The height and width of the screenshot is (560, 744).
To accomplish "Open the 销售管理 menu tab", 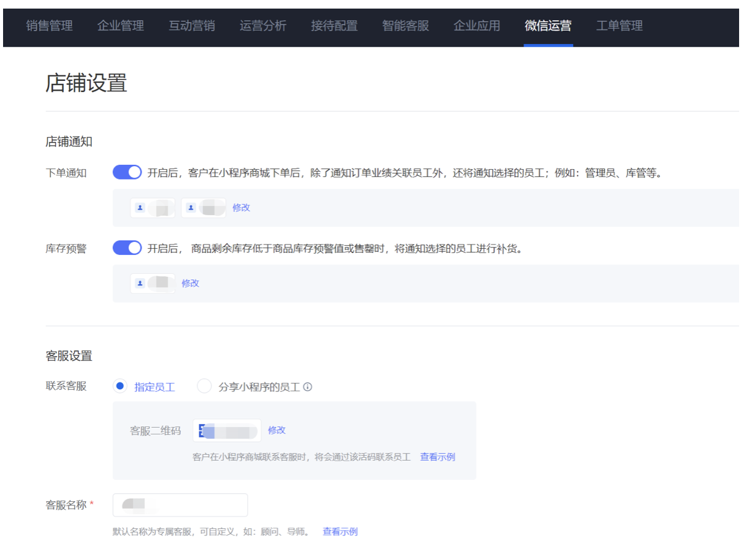I will [x=49, y=26].
